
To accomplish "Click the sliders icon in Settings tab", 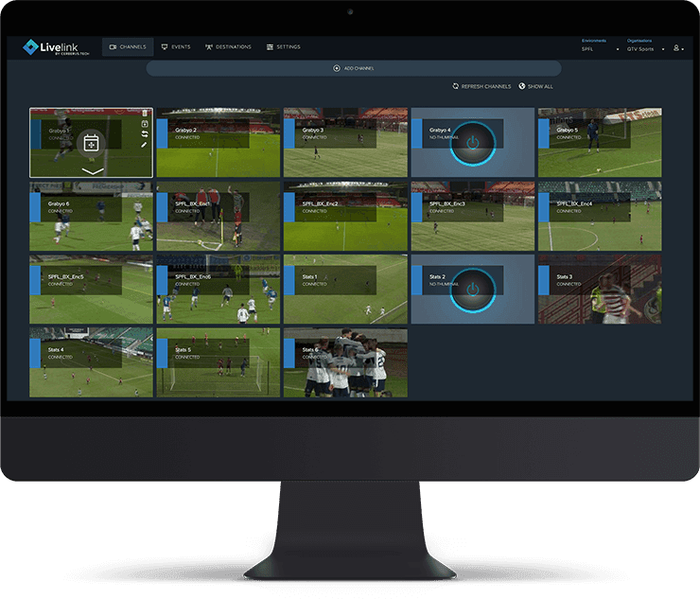I will [270, 47].
